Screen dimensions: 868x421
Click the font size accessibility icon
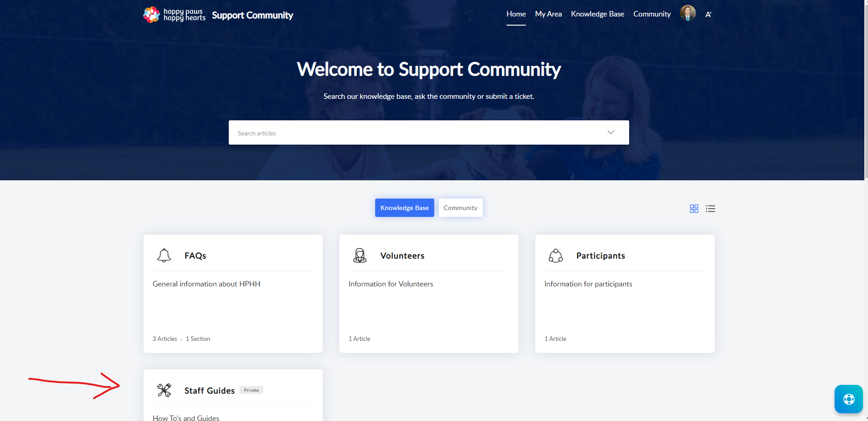(x=708, y=15)
